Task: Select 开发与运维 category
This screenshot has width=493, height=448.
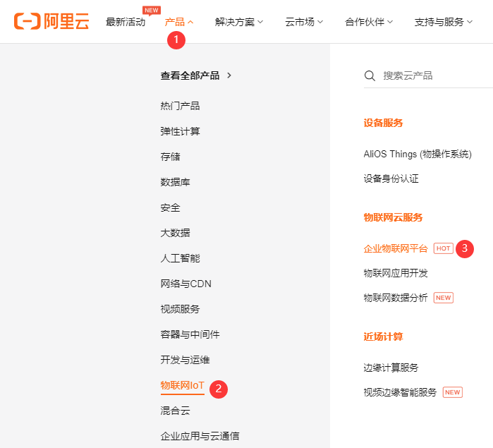Action: (185, 360)
